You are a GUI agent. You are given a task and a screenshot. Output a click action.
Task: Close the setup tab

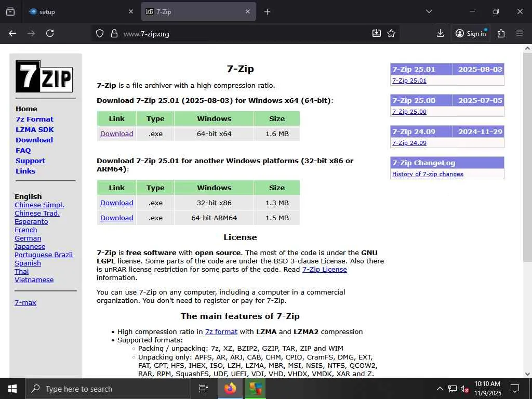click(x=131, y=11)
